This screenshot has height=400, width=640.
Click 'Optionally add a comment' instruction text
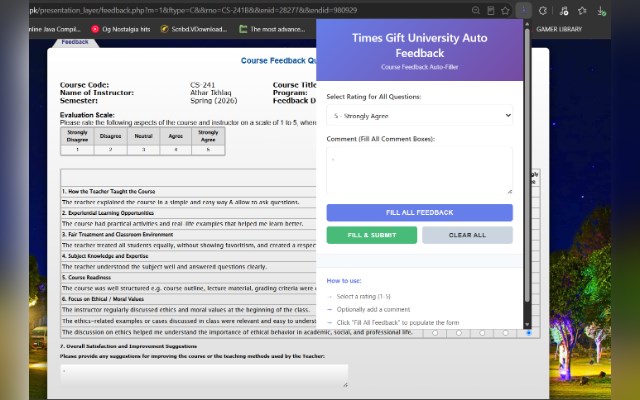point(373,310)
